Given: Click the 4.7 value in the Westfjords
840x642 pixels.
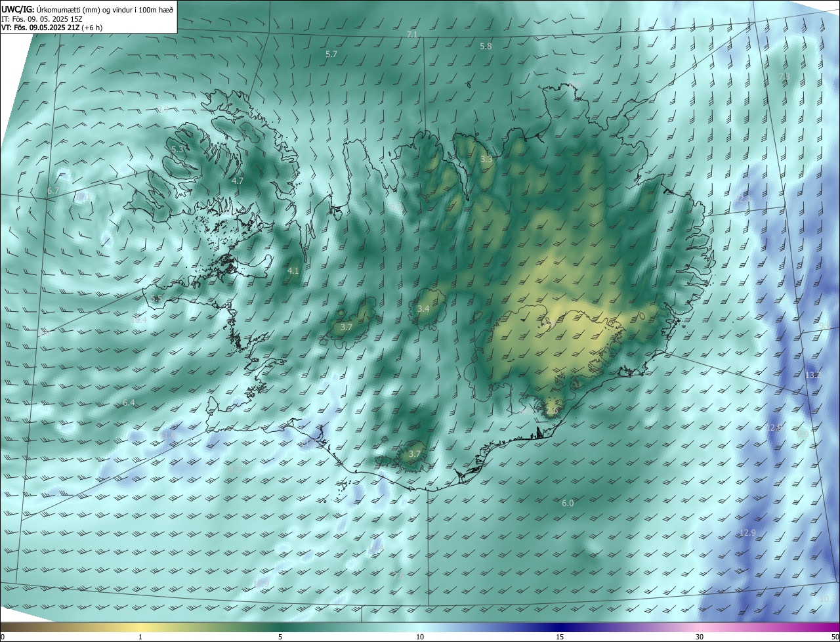Looking at the screenshot, I should (x=238, y=180).
